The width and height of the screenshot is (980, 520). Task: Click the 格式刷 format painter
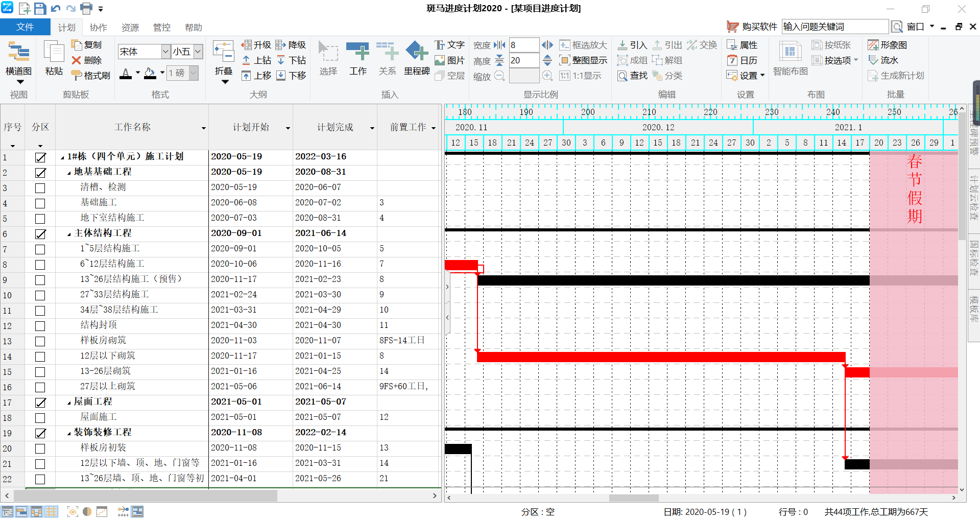[91, 76]
